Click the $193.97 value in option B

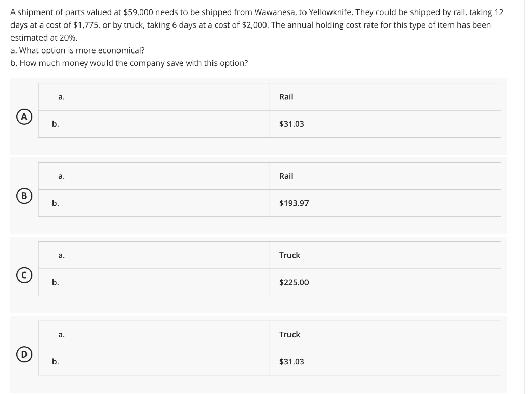tap(294, 203)
